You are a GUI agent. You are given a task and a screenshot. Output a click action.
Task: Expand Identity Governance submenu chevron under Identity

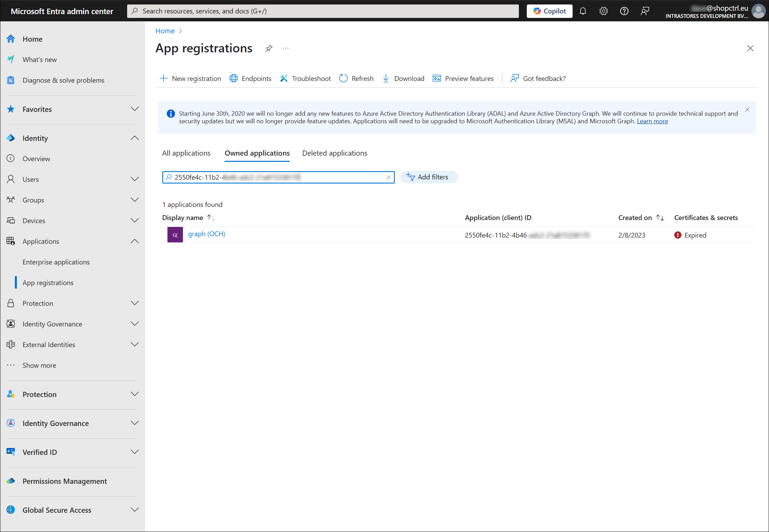[x=135, y=324]
